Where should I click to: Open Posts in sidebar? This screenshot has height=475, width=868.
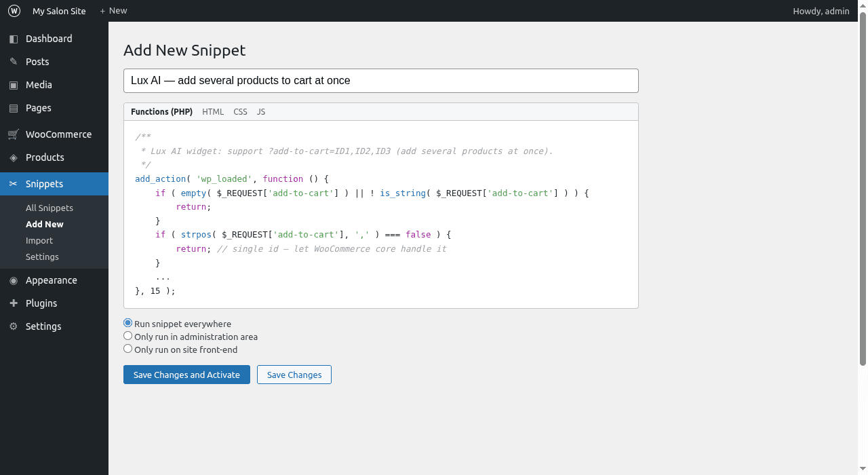(x=54, y=62)
